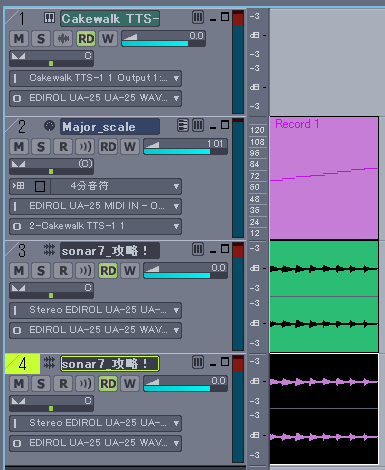
Task: Select the Record 1 MIDI clip
Action: (x=324, y=178)
